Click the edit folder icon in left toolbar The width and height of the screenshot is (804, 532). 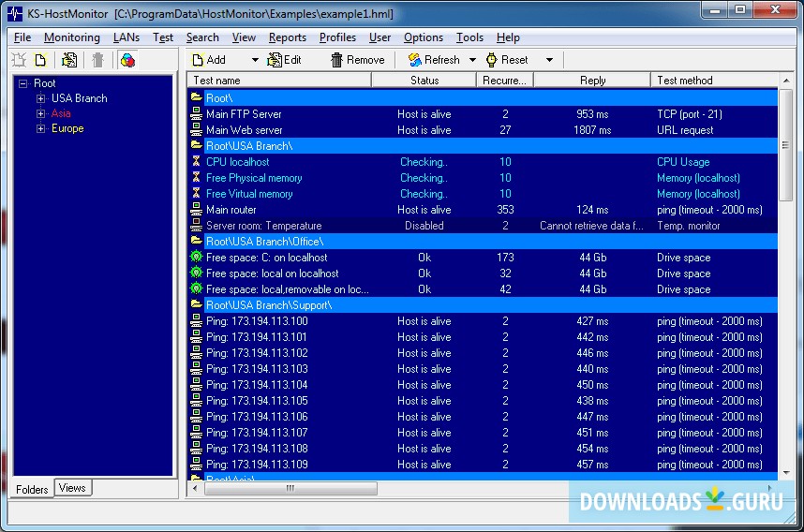(69, 60)
